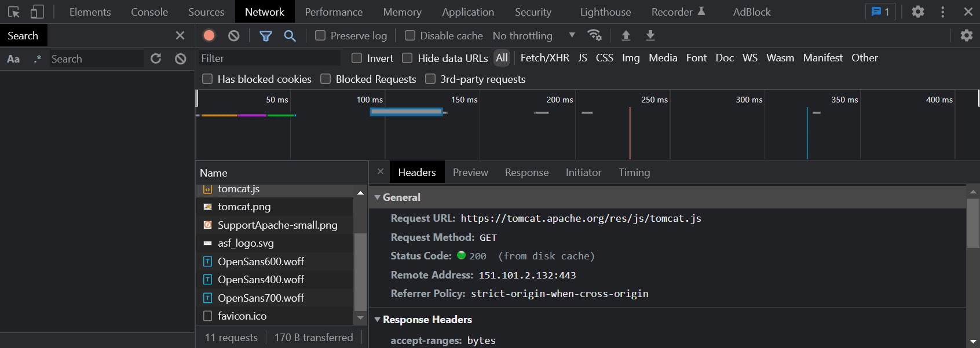The width and height of the screenshot is (980, 348).
Task: Toggle the network filter funnel icon
Action: (265, 36)
